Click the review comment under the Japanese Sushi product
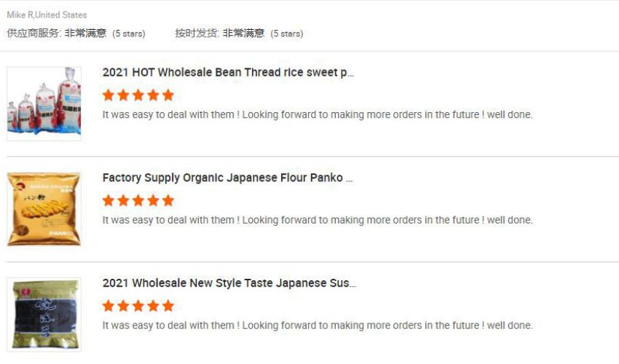The image size is (619, 364). [318, 325]
